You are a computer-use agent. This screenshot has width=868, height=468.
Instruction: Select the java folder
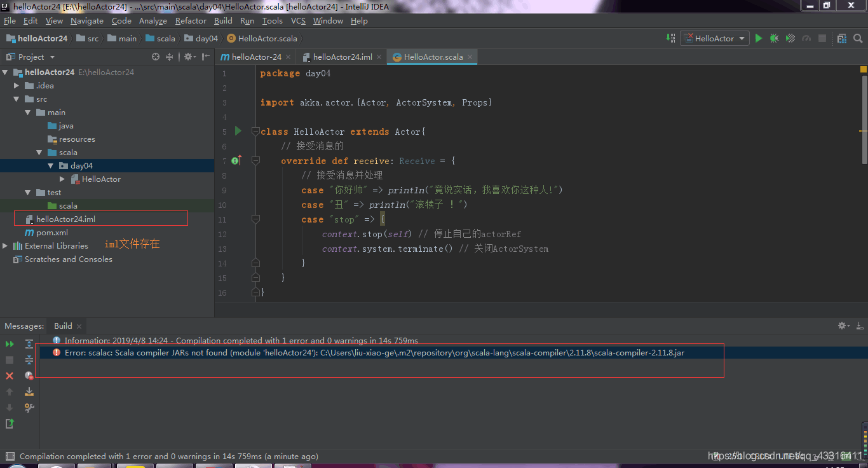click(65, 125)
